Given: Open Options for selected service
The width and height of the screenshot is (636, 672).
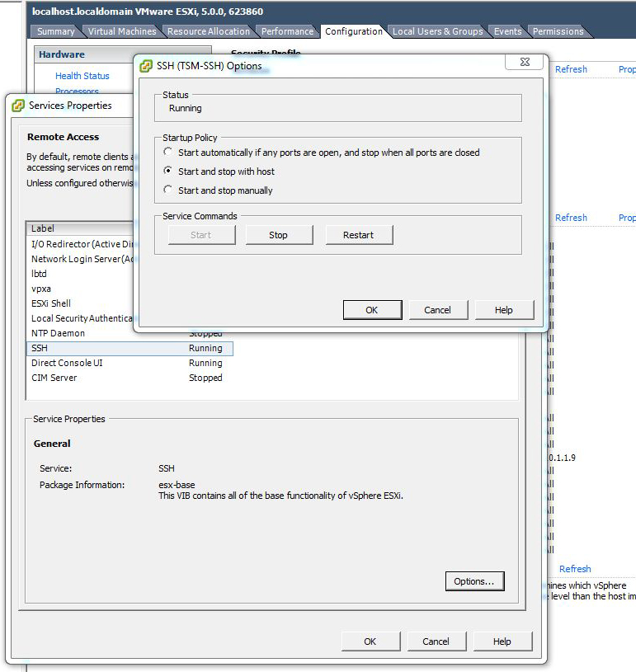Looking at the screenshot, I should pyautogui.click(x=475, y=581).
